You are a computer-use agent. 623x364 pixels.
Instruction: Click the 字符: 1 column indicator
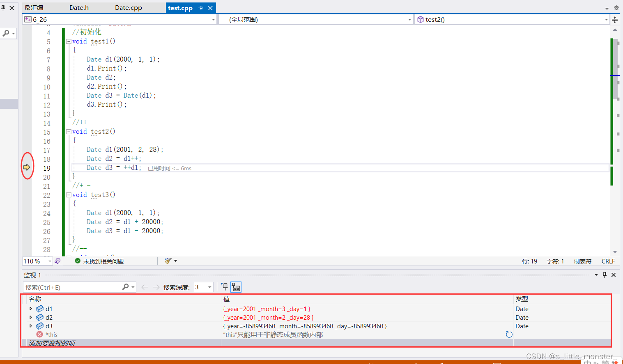point(555,261)
